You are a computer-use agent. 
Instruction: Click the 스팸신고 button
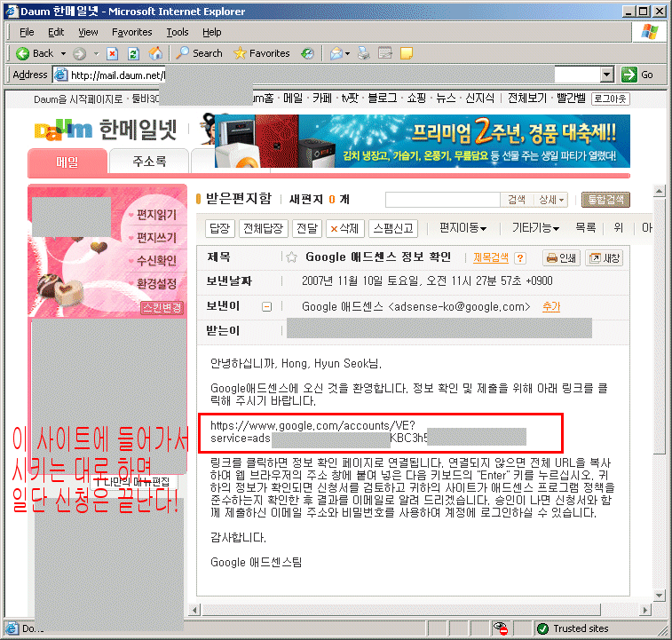393,228
